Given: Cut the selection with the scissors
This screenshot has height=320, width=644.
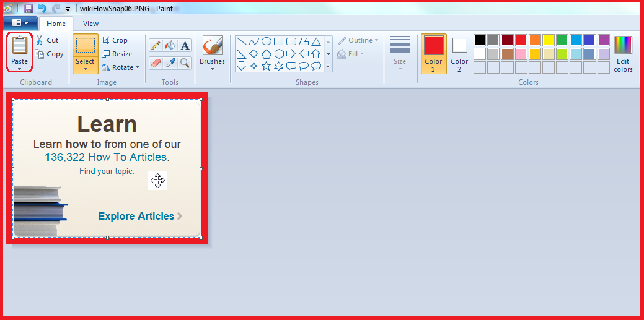Looking at the screenshot, I should [x=47, y=40].
